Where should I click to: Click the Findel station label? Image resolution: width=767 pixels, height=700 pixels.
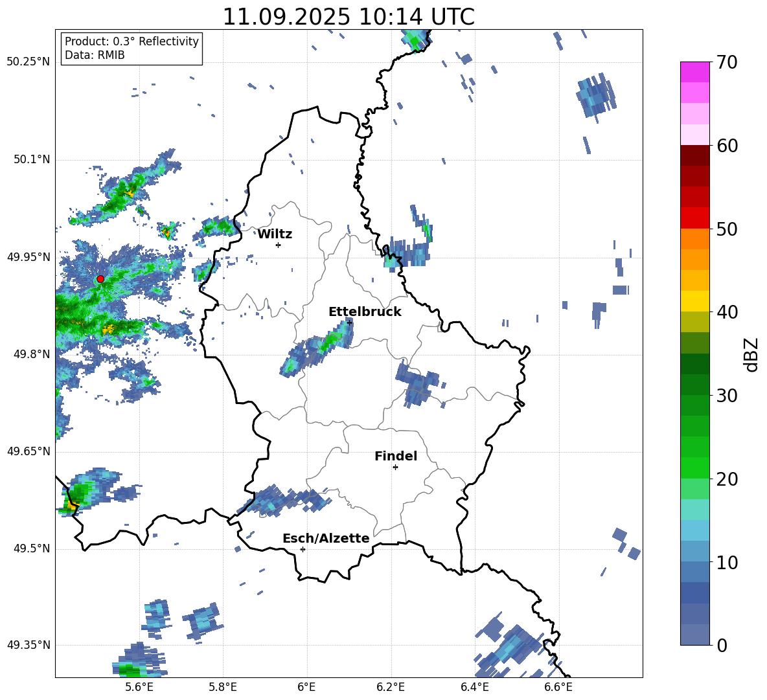click(396, 456)
